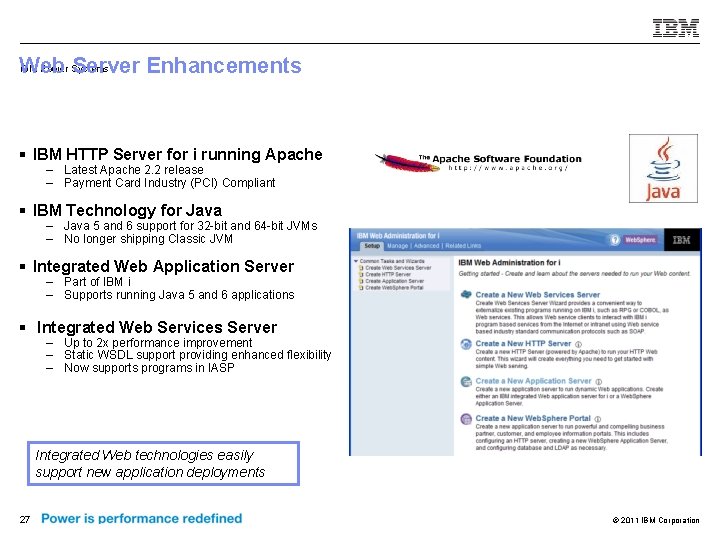Image resolution: width=720 pixels, height=540 pixels.
Task: Switch to the Advanced tab
Action: point(427,246)
